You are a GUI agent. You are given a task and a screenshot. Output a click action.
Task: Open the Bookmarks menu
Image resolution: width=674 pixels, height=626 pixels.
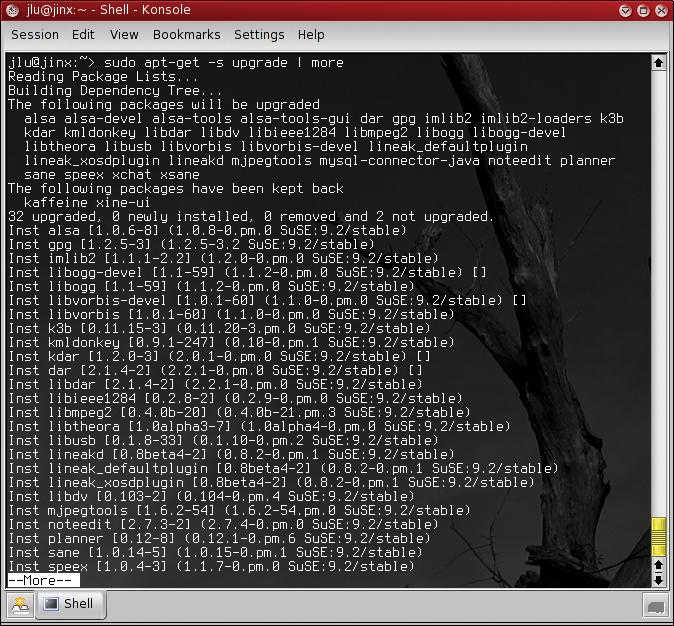tap(187, 34)
